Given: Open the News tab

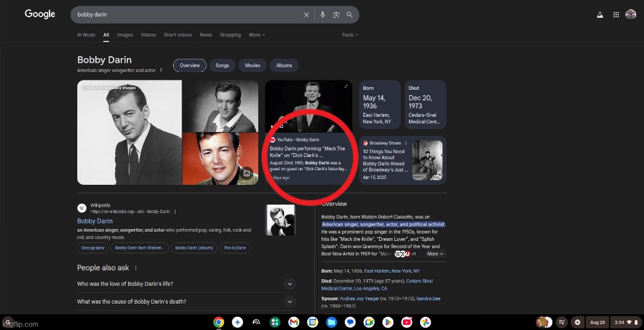Looking at the screenshot, I should point(206,35).
